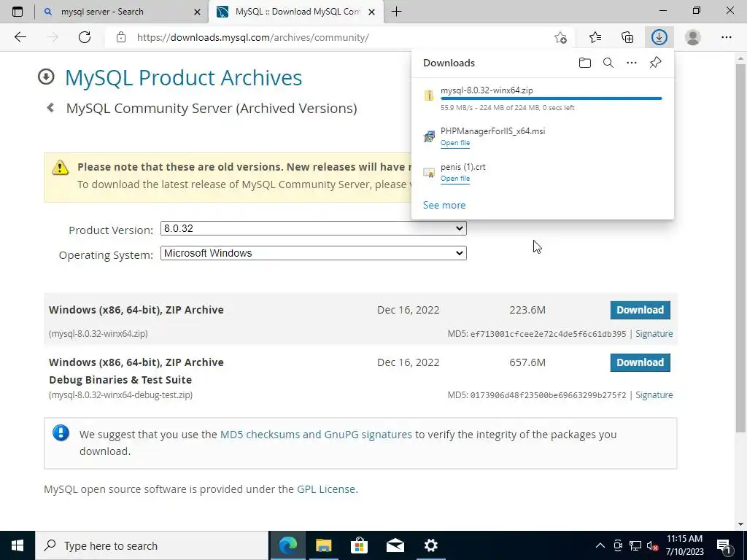Viewport: 747px width, 560px height.
Task: Open the notification center icon
Action: pos(724,545)
